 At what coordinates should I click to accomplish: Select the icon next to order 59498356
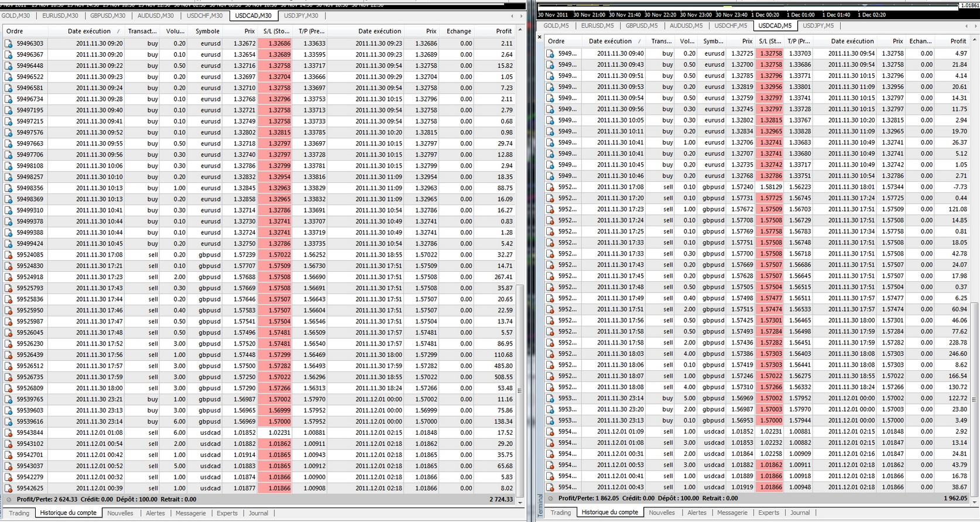(x=8, y=188)
